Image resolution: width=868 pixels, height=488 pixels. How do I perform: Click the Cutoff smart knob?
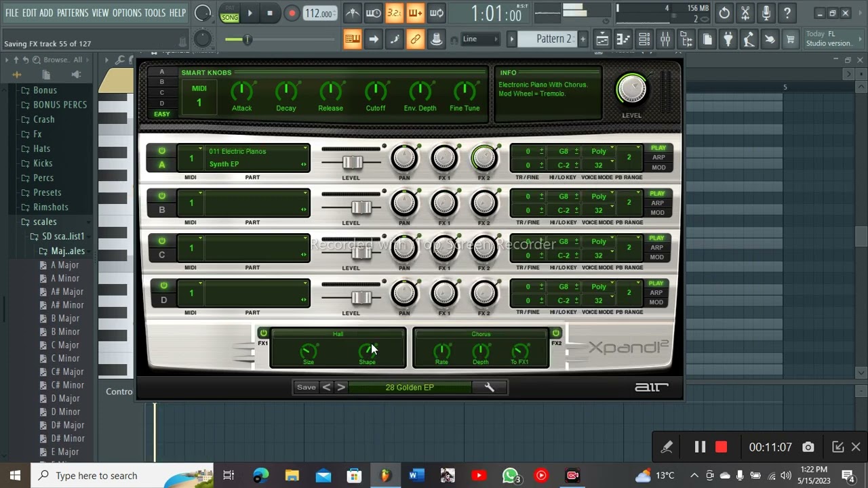tap(375, 90)
